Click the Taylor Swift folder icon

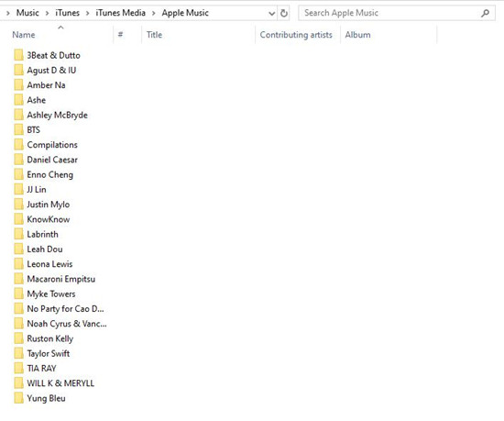tap(18, 353)
